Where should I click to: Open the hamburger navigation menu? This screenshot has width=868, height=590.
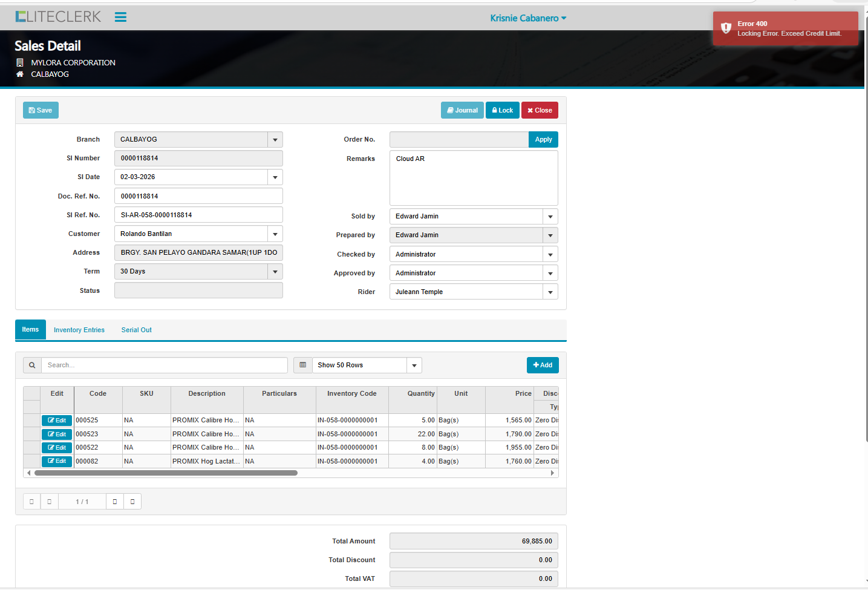point(120,17)
